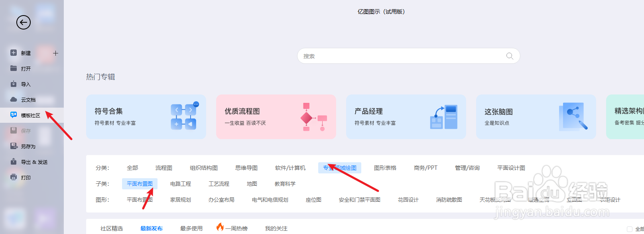Viewport: 644px width, 234px height.
Task: Click the magnifier search icon
Action: click(x=510, y=56)
